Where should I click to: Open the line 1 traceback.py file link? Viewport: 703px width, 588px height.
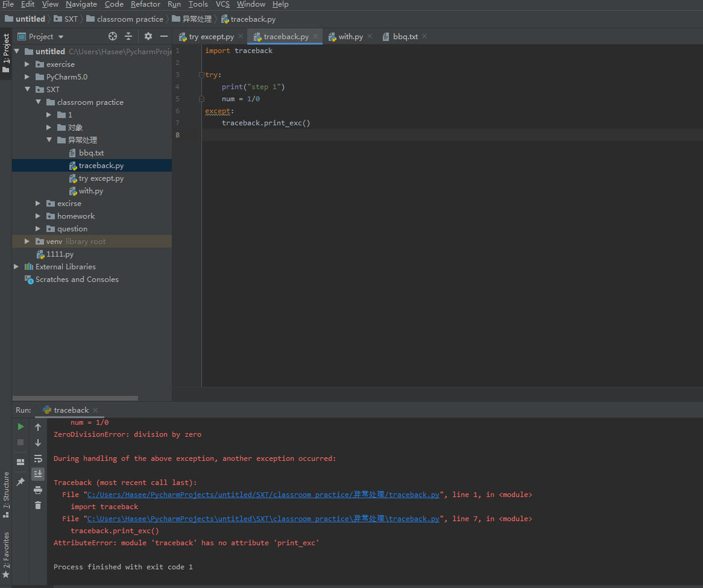263,495
